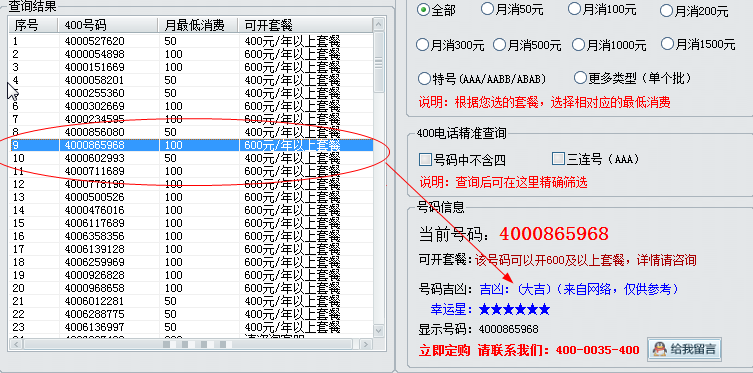Choose 更多类型(单个批) radio button
753x373 pixels.
[581, 77]
